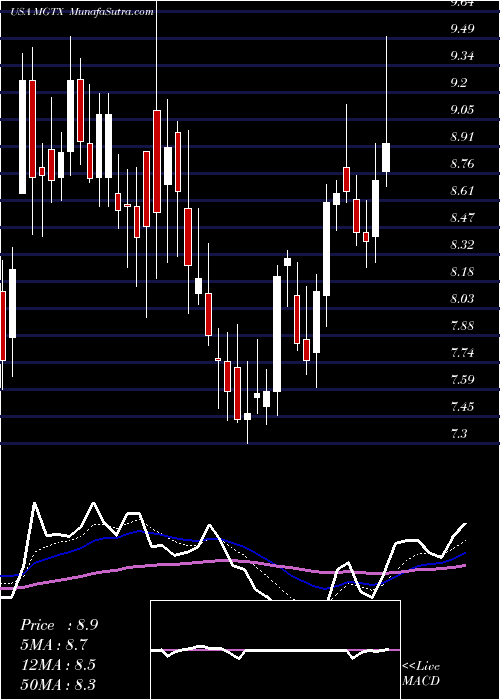Click the tall white rally candle near 7.59–8.18
The height and width of the screenshot is (700, 500).
pyautogui.click(x=277, y=334)
